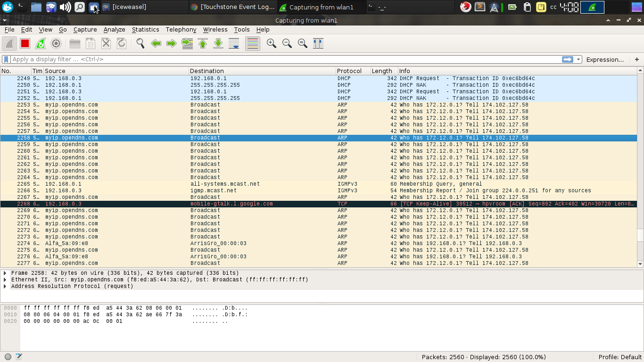
Task: Select packet 2265 IGMPv3 Membership Query row
Action: click(318, 184)
